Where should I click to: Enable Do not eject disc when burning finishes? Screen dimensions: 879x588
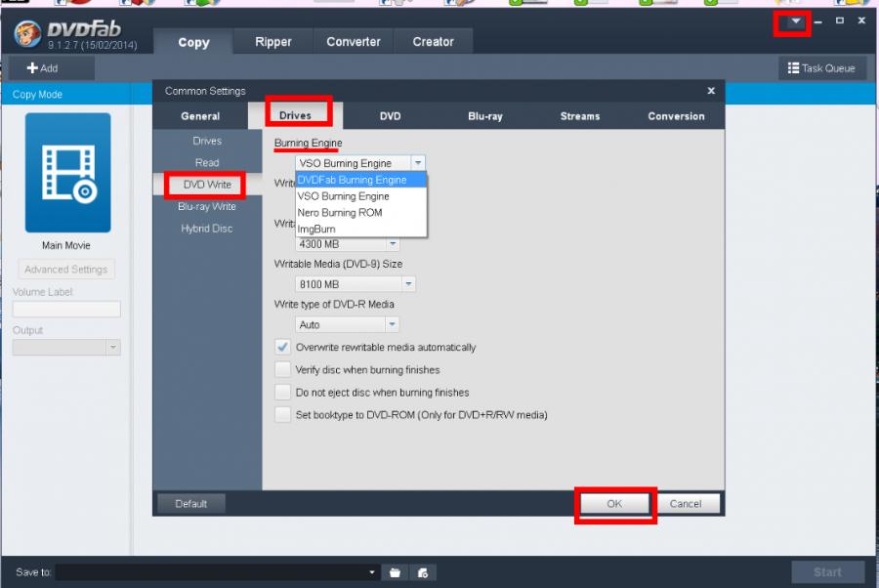[x=282, y=392]
